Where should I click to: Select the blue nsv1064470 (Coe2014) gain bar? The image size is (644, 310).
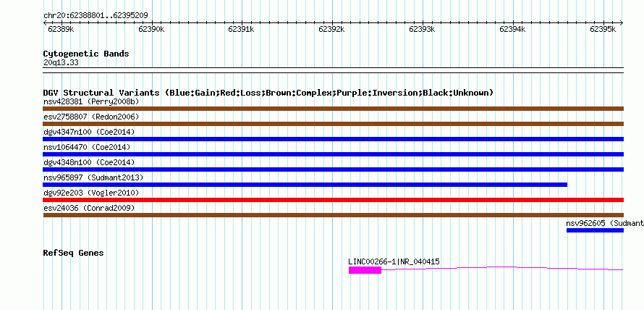[x=333, y=154]
